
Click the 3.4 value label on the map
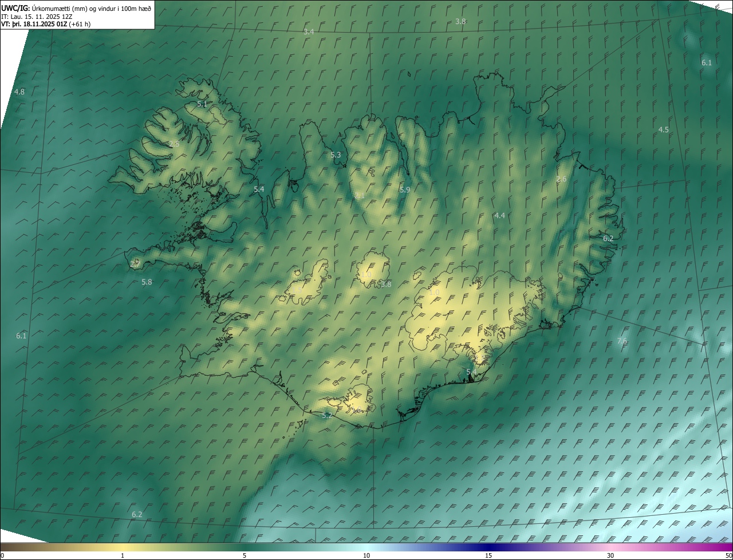(x=309, y=32)
